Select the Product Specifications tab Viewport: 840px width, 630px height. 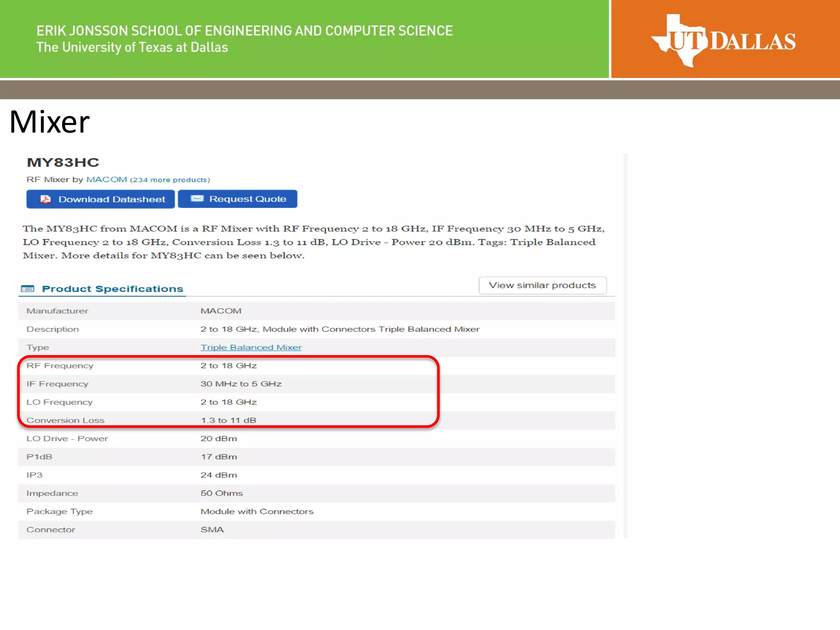[112, 289]
